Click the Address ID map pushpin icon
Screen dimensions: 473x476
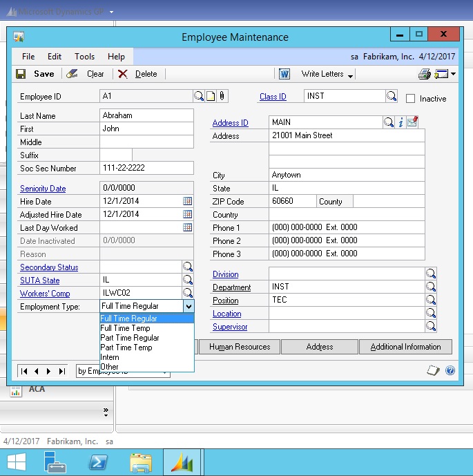pos(413,122)
